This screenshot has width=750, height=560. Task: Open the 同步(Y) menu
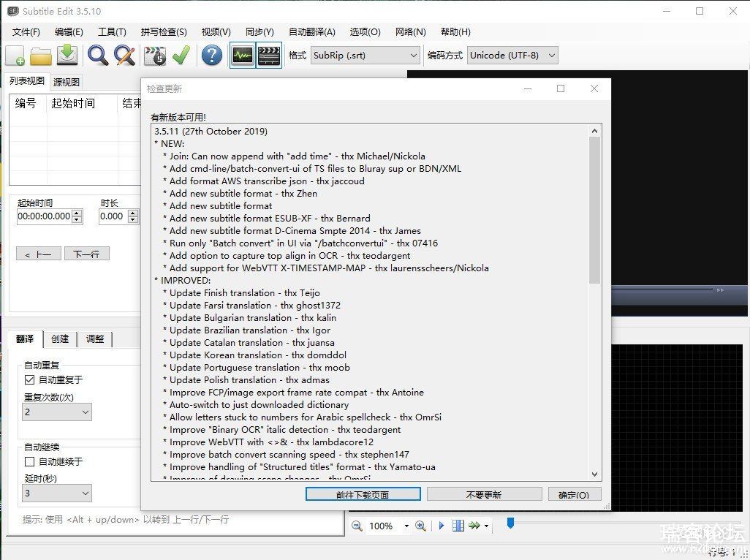[260, 32]
